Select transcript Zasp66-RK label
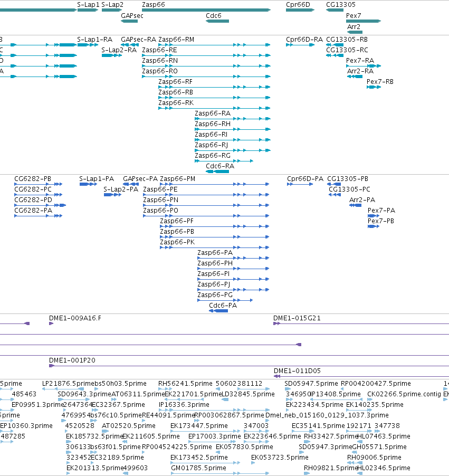 coord(176,102)
